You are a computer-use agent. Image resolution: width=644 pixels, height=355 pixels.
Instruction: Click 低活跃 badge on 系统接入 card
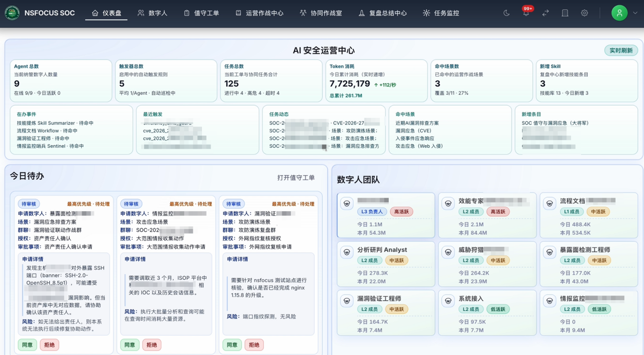pyautogui.click(x=498, y=309)
